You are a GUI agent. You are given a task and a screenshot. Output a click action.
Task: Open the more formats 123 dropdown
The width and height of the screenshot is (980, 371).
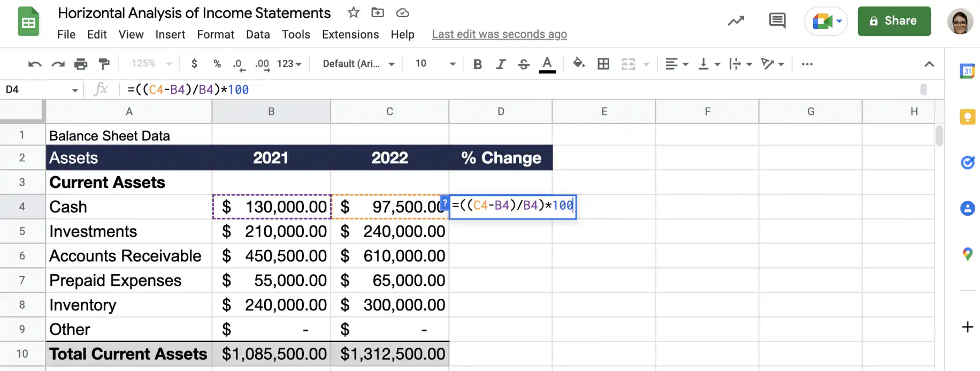click(289, 64)
